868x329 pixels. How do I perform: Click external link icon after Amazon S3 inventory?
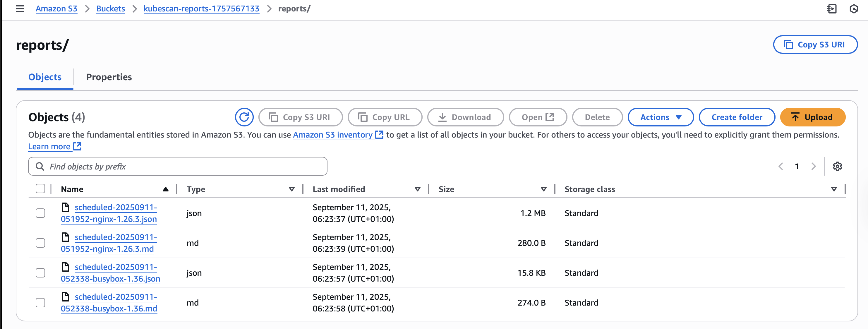[x=379, y=135]
